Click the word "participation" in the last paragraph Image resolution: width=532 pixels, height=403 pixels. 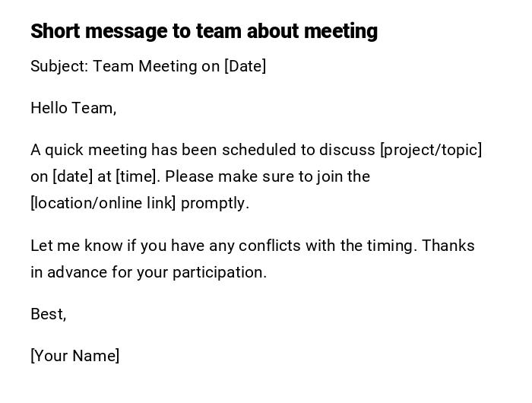219,272
